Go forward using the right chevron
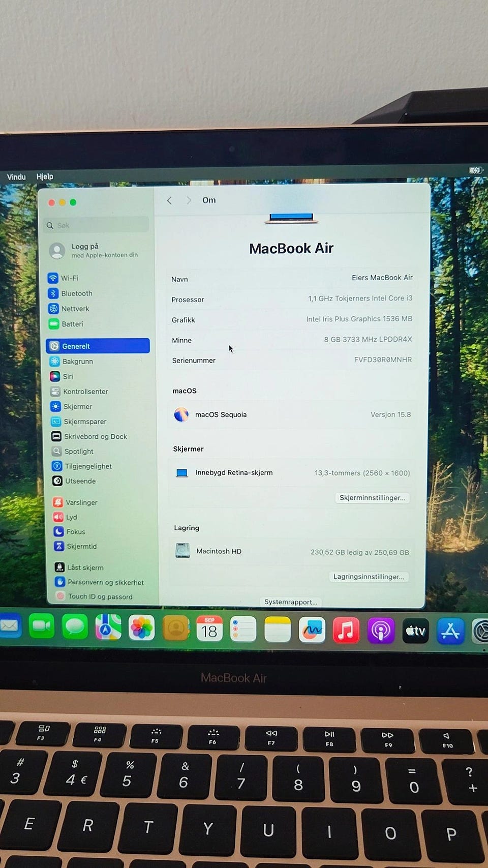Screen dimensions: 488x868 coord(189,200)
